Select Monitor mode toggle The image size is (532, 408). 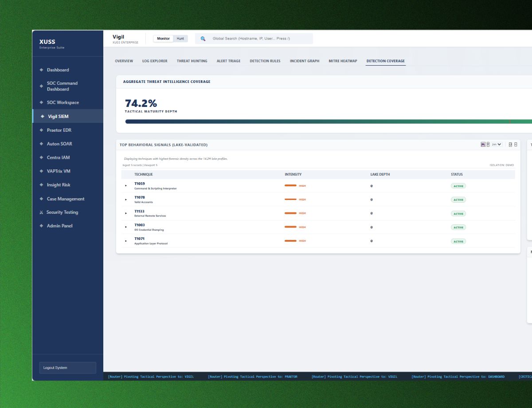pos(164,39)
